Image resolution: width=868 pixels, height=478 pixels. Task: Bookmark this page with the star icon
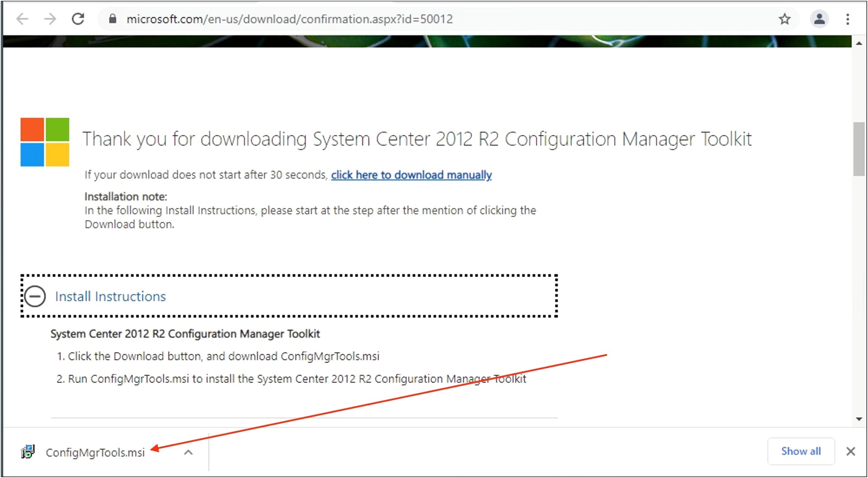785,19
